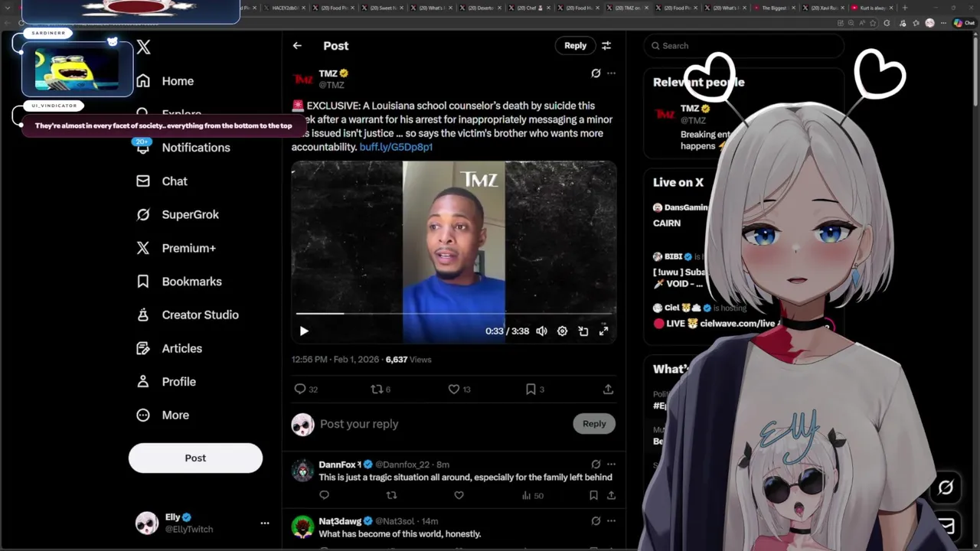
Task: Open the buff.ly/G5Dp8p1 link
Action: pos(396,147)
